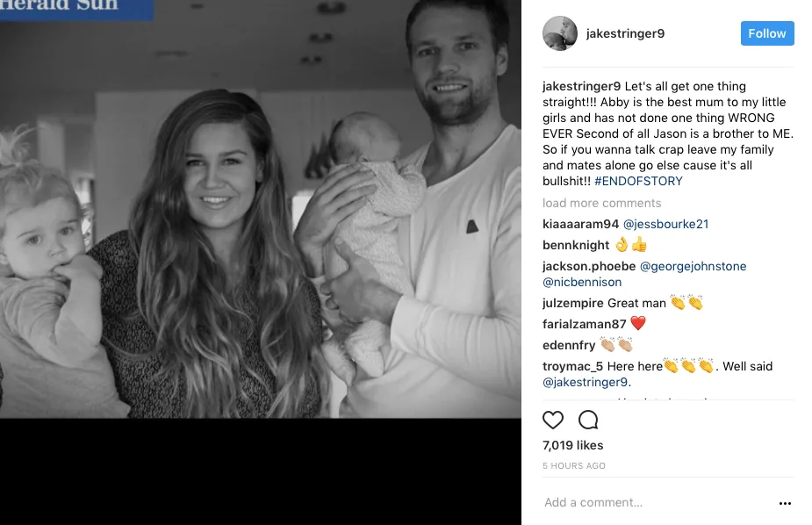Open jakestringer9 profile picture avatar
The width and height of the screenshot is (812, 525).
tap(560, 33)
